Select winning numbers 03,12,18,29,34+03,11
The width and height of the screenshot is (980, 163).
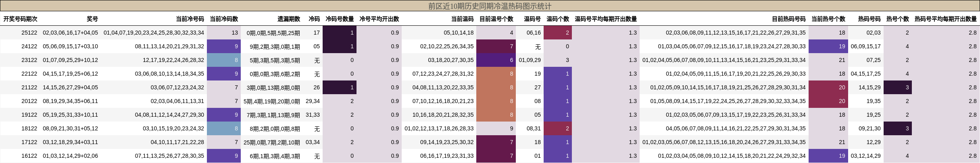tap(71, 142)
